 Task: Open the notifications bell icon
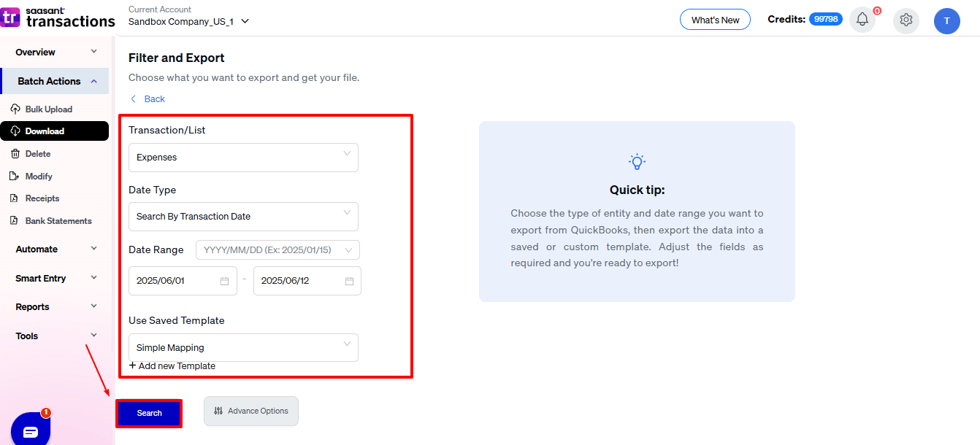point(862,20)
